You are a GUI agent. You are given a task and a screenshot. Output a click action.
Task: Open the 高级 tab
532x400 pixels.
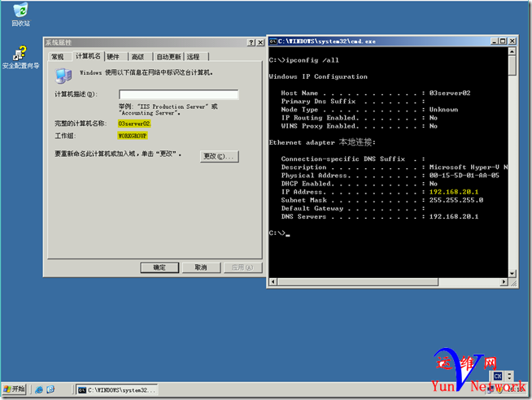(x=137, y=57)
